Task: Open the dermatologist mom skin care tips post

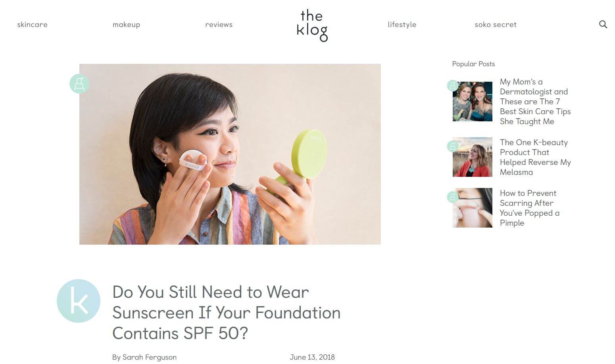Action: 535,102
